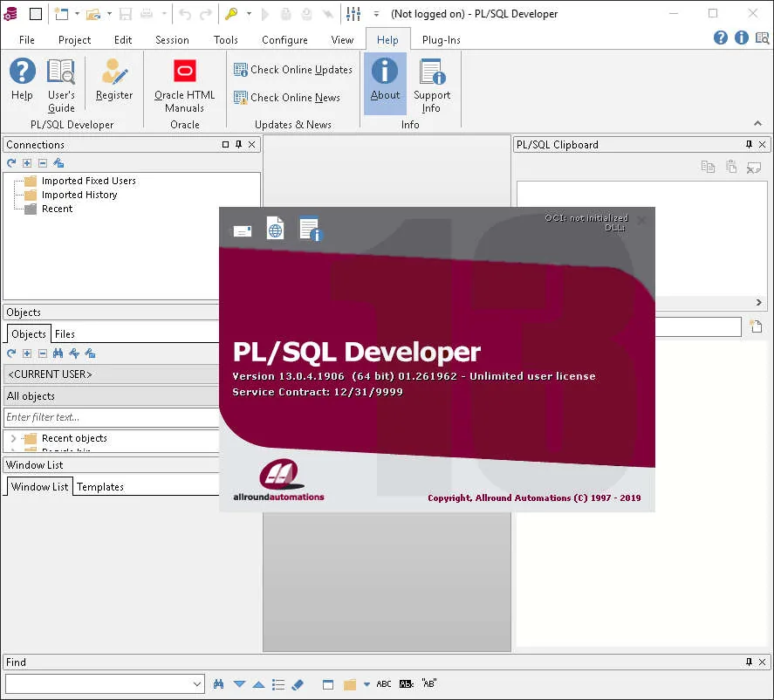Switch to the Templates tab
The image size is (774, 700).
[x=100, y=487]
